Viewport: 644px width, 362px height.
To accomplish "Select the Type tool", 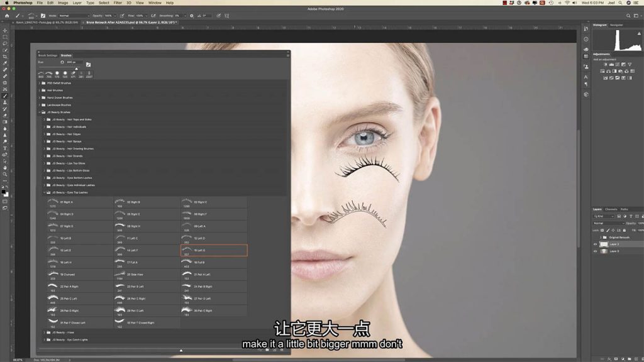I will coord(5,148).
